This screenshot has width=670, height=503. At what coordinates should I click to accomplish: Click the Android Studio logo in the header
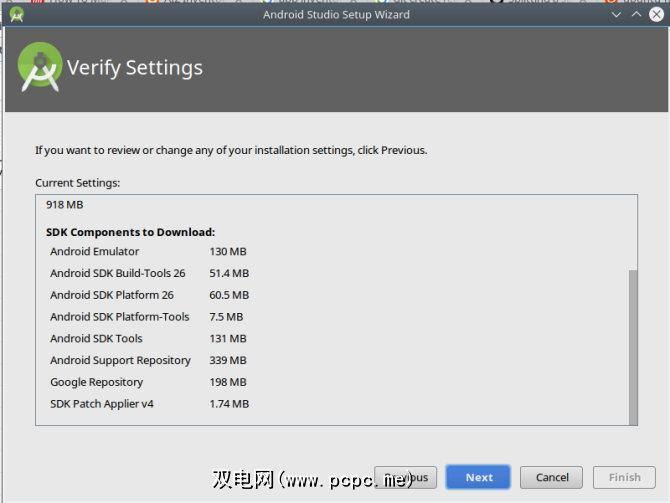point(40,67)
